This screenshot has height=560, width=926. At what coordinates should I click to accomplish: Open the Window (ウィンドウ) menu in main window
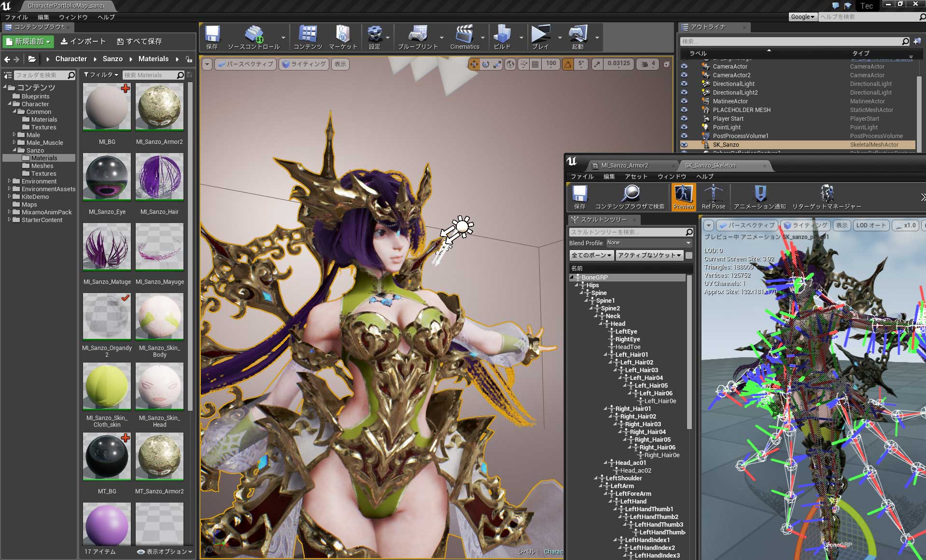(x=73, y=17)
